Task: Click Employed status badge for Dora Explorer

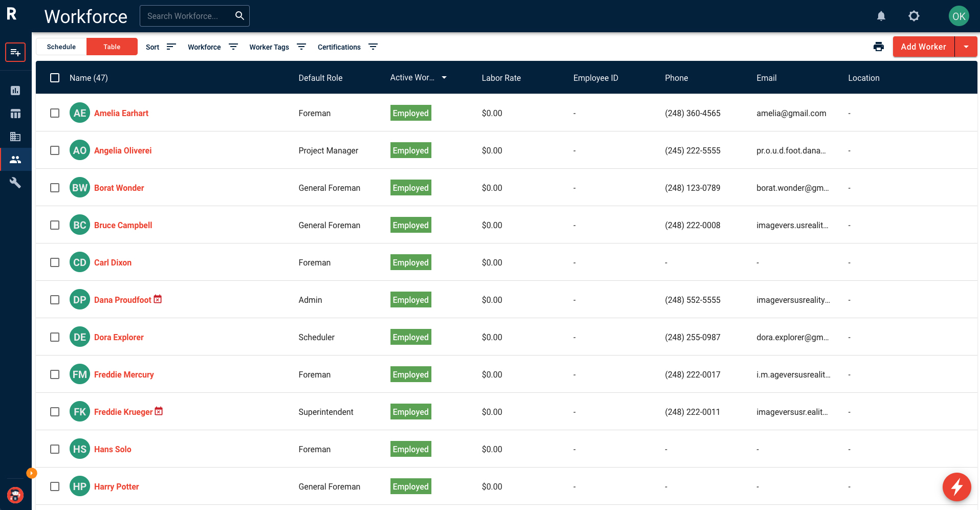Action: click(410, 337)
